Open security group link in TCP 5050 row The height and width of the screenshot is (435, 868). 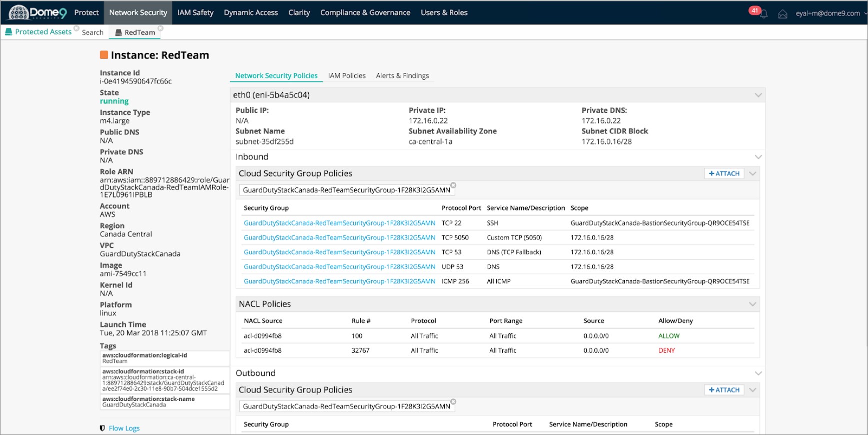(339, 238)
